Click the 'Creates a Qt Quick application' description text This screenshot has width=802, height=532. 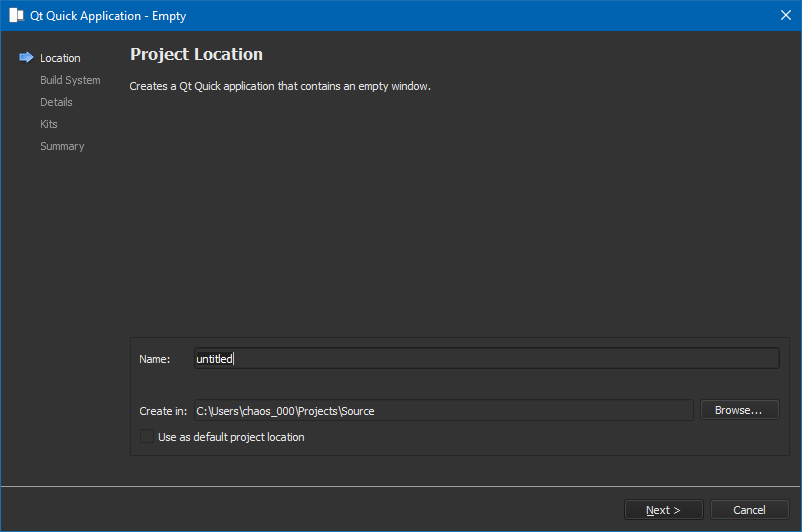(280, 86)
